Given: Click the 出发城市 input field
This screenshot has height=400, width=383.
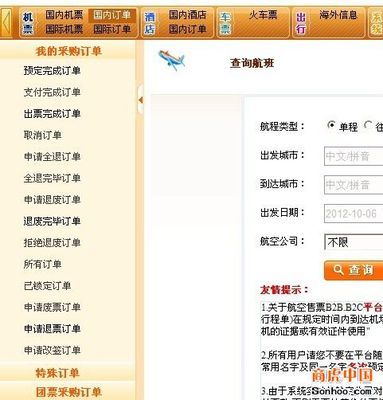Looking at the screenshot, I should [353, 156].
